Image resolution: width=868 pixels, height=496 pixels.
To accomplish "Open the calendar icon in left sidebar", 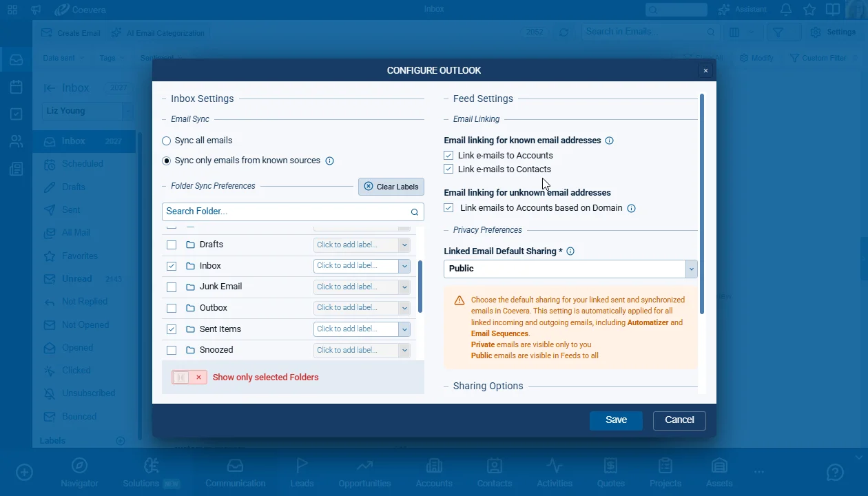I will [16, 87].
